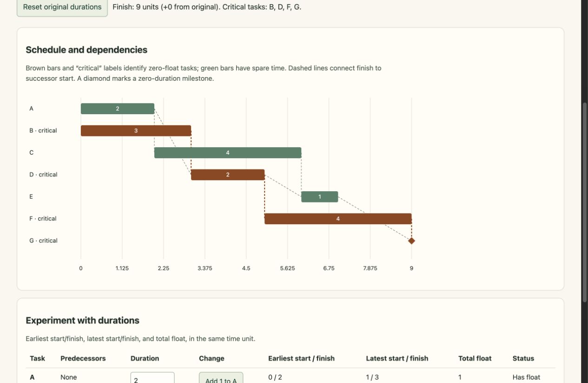This screenshot has height=383, width=588.
Task: Click the 'F · critical' row label
Action: pos(43,219)
